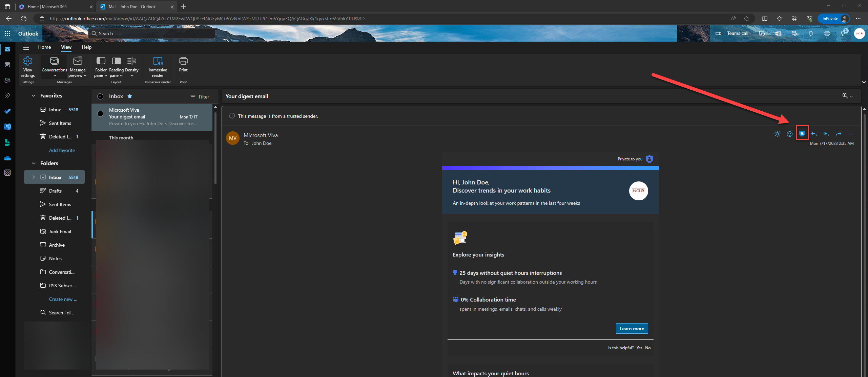Open RSS Subscriptions folder

(54, 286)
